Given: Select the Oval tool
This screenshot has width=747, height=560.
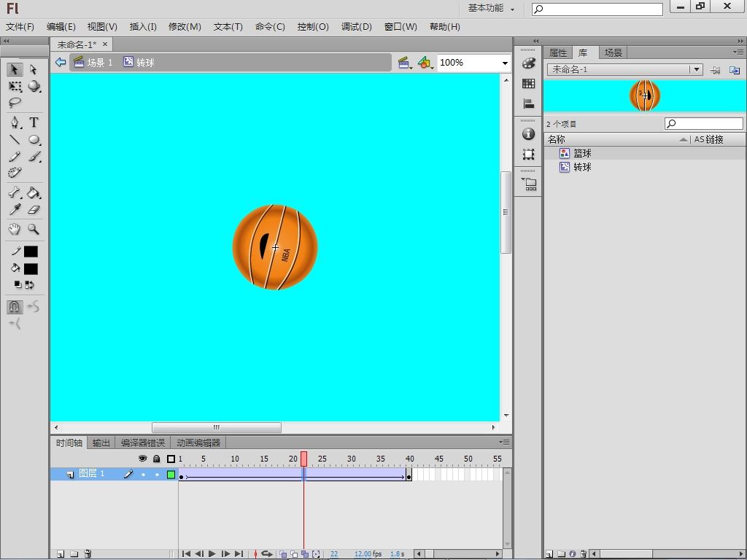Looking at the screenshot, I should pyautogui.click(x=34, y=140).
